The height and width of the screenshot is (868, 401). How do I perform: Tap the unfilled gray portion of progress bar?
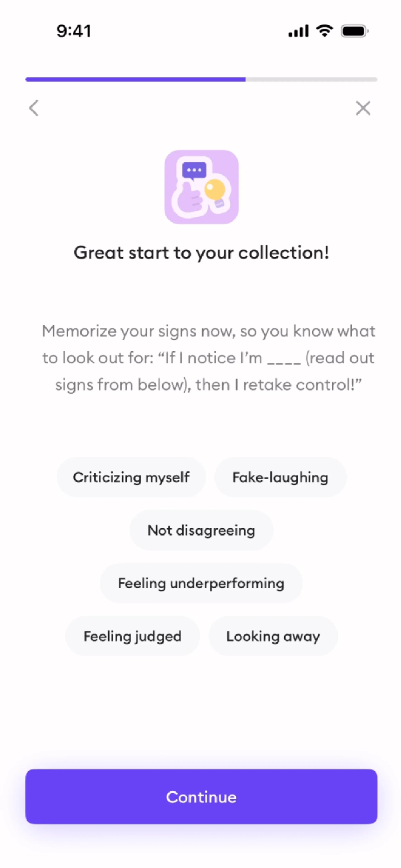point(311,80)
